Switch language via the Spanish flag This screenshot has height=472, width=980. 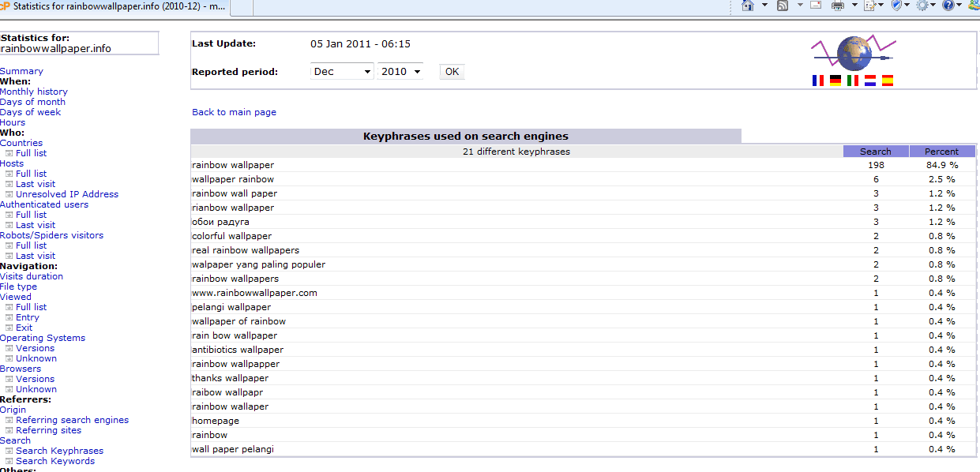click(x=888, y=81)
